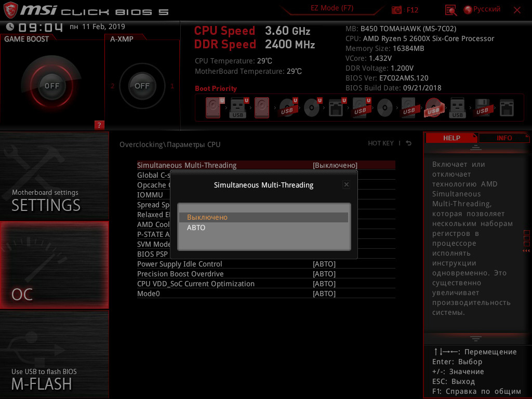The width and height of the screenshot is (532, 399).
Task: Click the Spread Spectrum row
Action: click(x=154, y=205)
